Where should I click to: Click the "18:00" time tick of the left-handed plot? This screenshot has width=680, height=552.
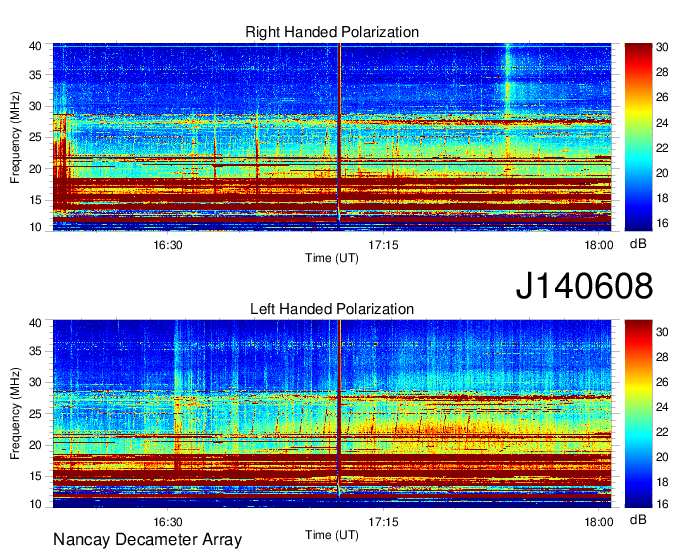[x=599, y=522]
